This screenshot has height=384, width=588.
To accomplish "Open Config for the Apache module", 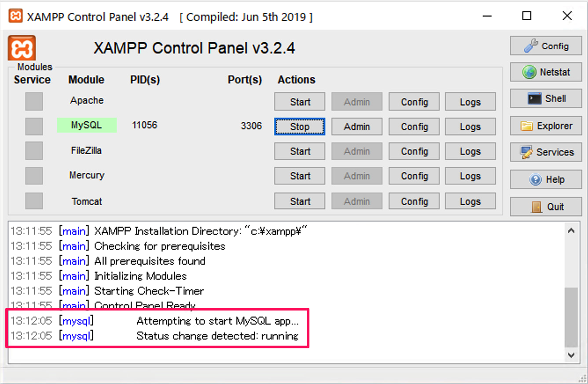I will click(x=414, y=101).
